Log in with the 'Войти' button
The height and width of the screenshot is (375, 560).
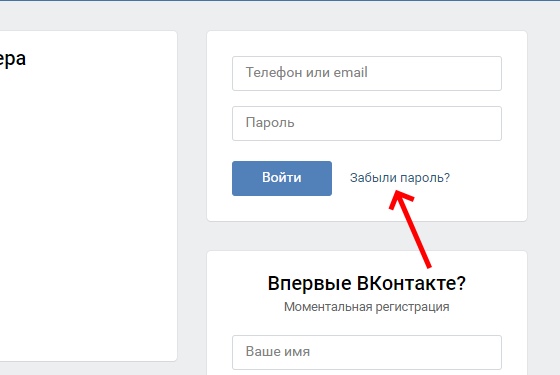click(282, 178)
